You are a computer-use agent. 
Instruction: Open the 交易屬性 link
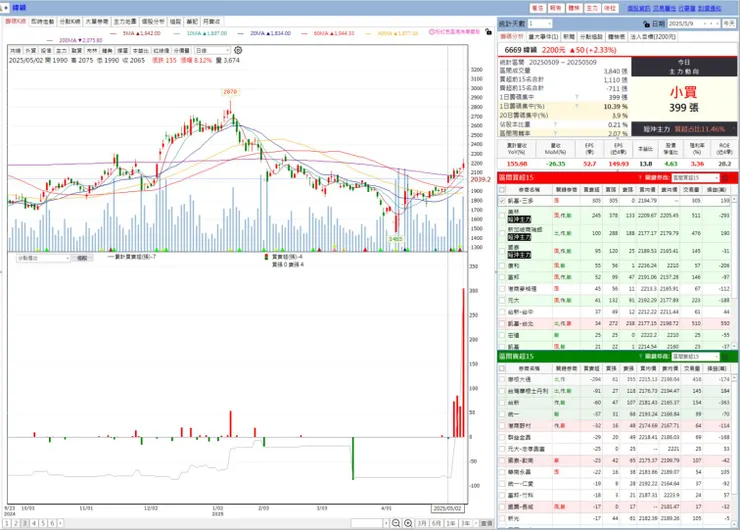pyautogui.click(x=664, y=8)
